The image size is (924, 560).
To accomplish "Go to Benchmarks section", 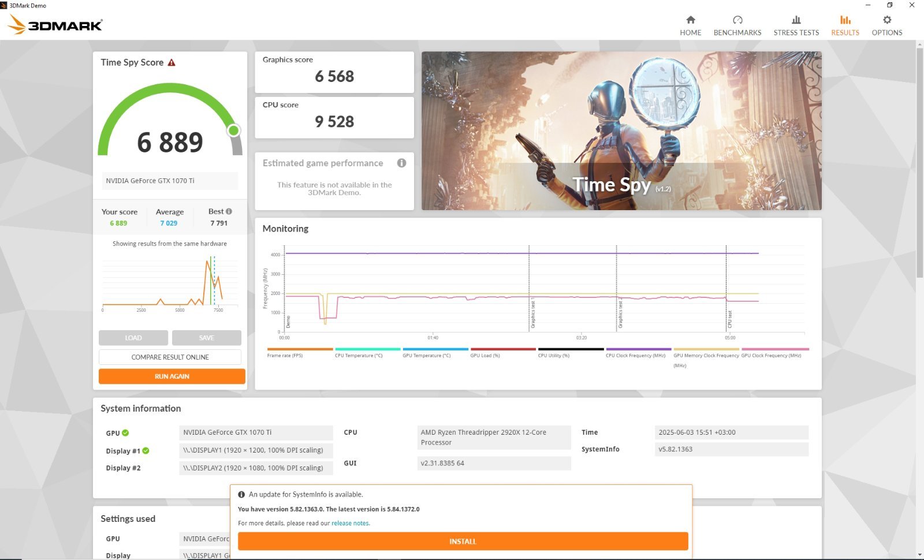I will pos(737,26).
